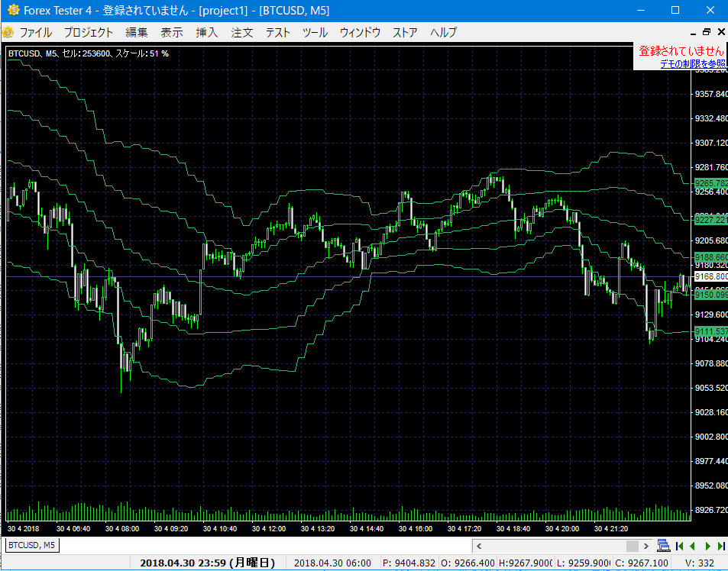This screenshot has height=571, width=728.
Task: Click the 9150.099 band price label
Action: click(x=711, y=295)
